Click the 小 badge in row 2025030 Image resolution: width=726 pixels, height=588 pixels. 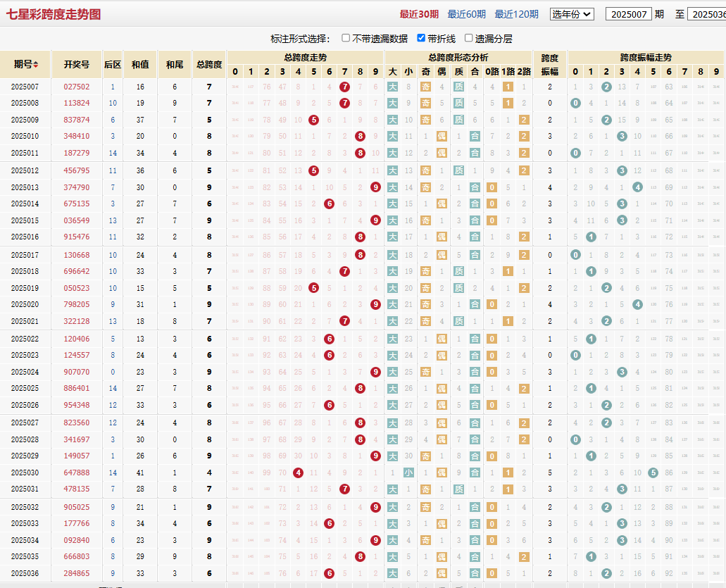click(408, 473)
